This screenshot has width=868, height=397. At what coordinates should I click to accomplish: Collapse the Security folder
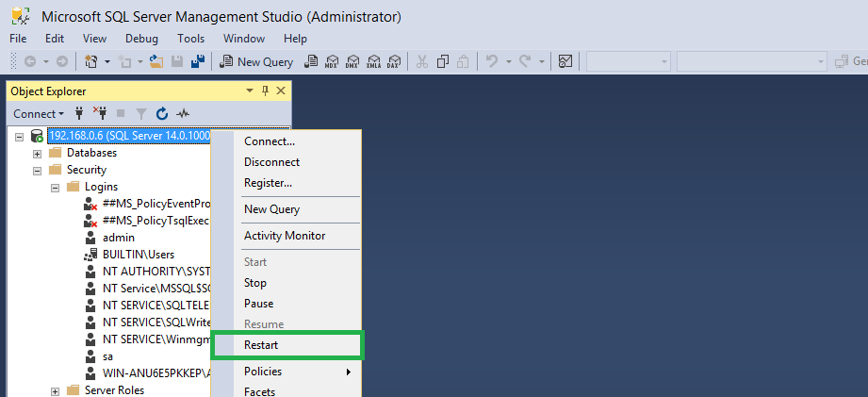coord(38,171)
